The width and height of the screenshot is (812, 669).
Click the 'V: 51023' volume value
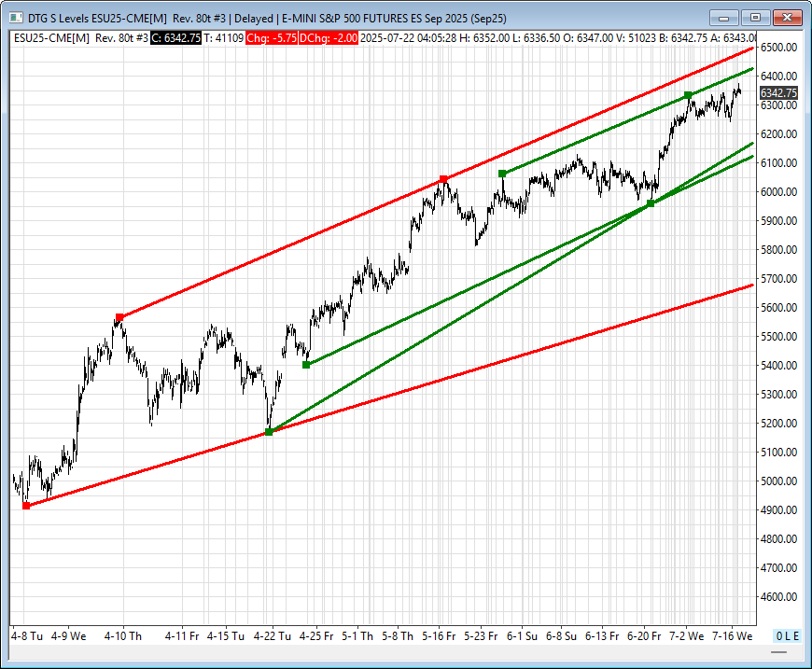coord(637,38)
